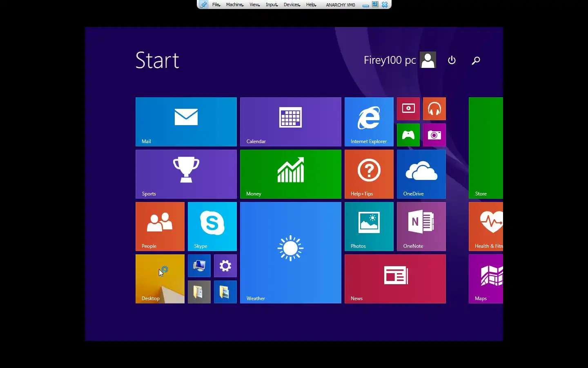Open the Games controller tile
The height and width of the screenshot is (368, 588).
coord(408,135)
